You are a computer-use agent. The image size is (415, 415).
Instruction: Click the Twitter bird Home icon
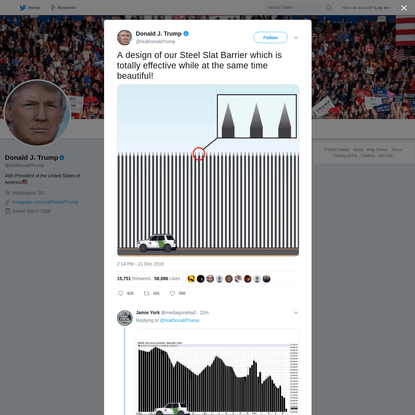(x=23, y=7)
